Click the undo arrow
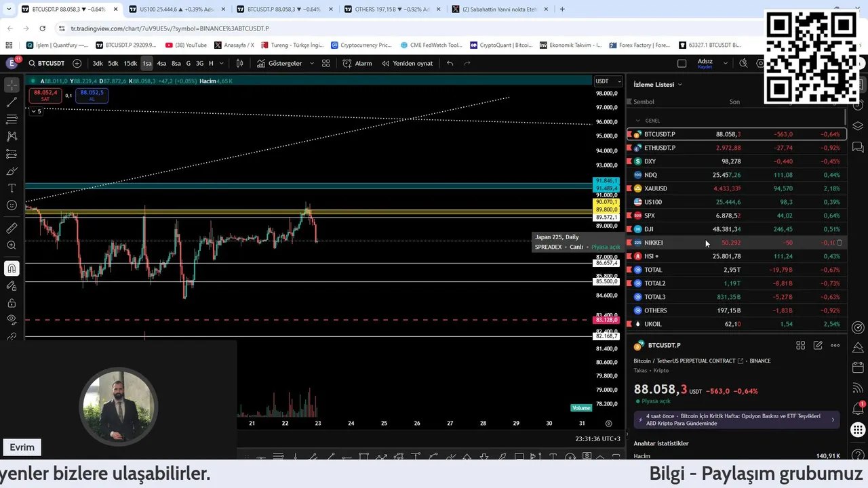868x488 pixels. [x=450, y=63]
